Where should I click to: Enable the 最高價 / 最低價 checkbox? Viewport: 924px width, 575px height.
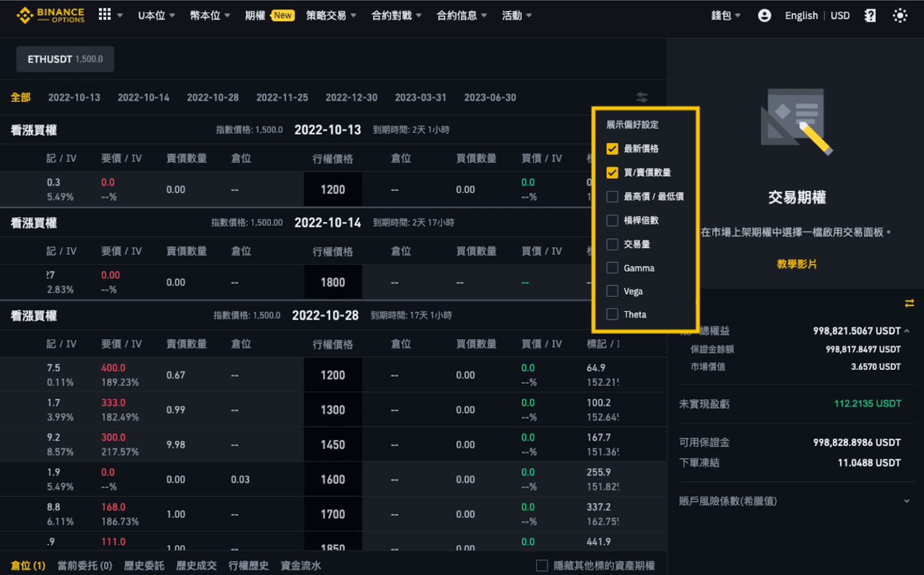tap(612, 196)
